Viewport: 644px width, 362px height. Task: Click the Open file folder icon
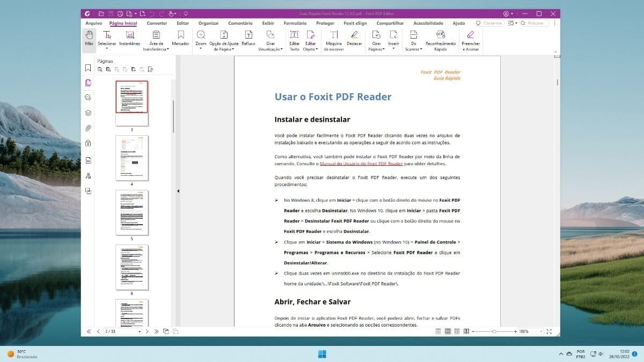(100, 13)
